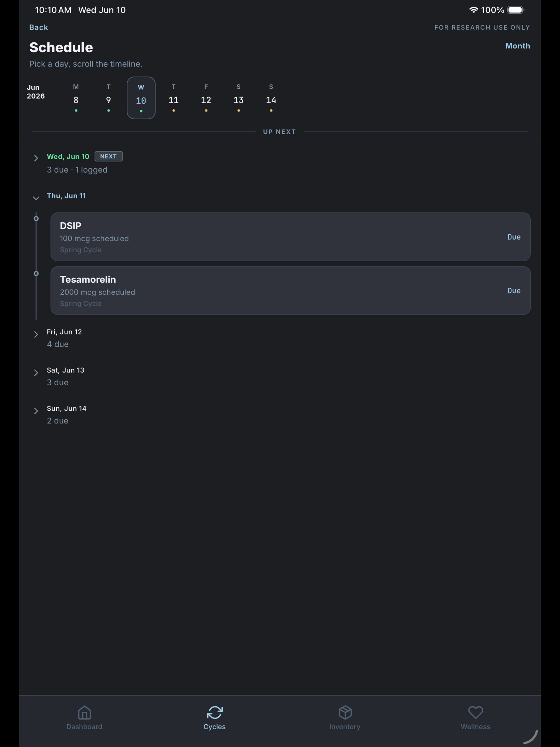Tap '2000 mcg scheduled' text
This screenshot has height=747, width=560.
pos(97,292)
